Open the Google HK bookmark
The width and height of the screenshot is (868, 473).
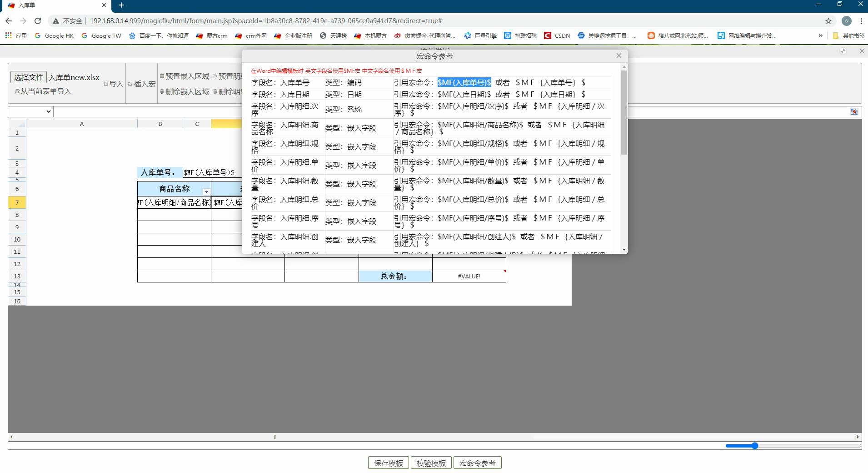tap(54, 35)
